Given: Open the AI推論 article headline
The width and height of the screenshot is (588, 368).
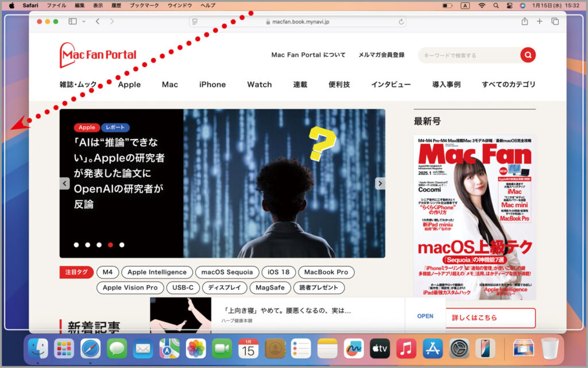Looking at the screenshot, I should pyautogui.click(x=119, y=173).
